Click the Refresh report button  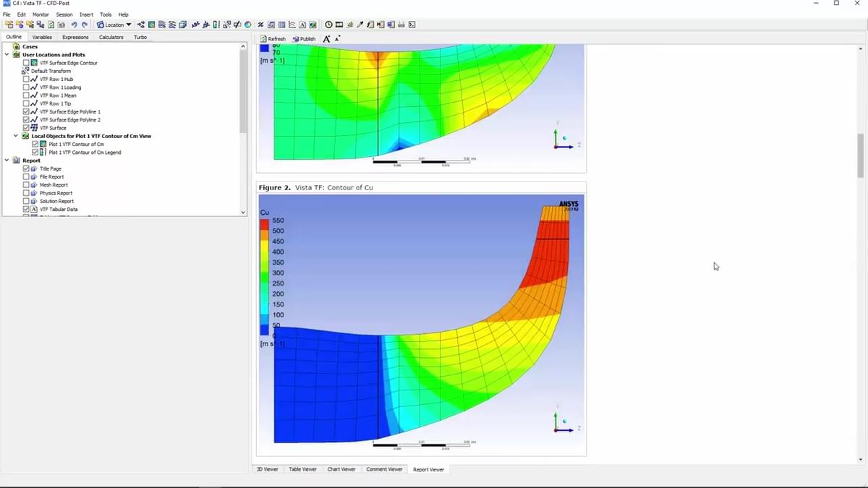(273, 38)
